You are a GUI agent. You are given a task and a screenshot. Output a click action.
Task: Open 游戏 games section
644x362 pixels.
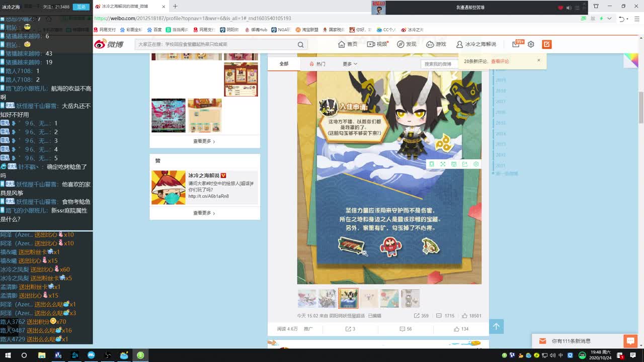[x=436, y=44]
